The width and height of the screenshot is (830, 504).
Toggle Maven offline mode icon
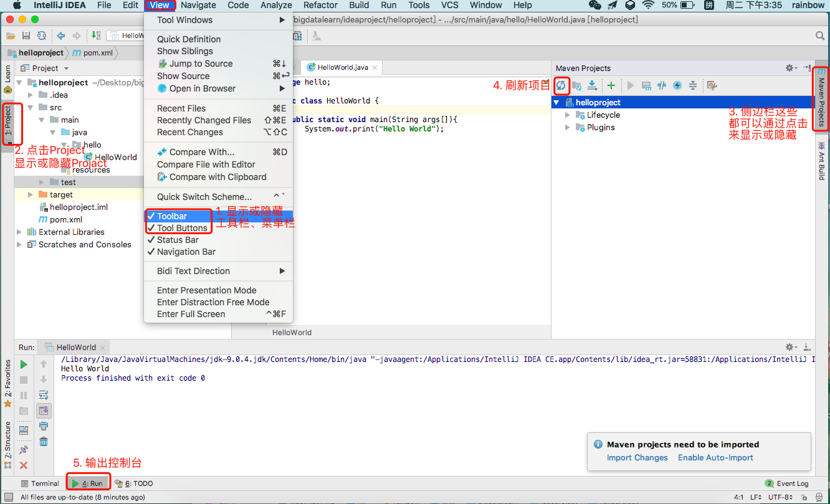pos(662,85)
